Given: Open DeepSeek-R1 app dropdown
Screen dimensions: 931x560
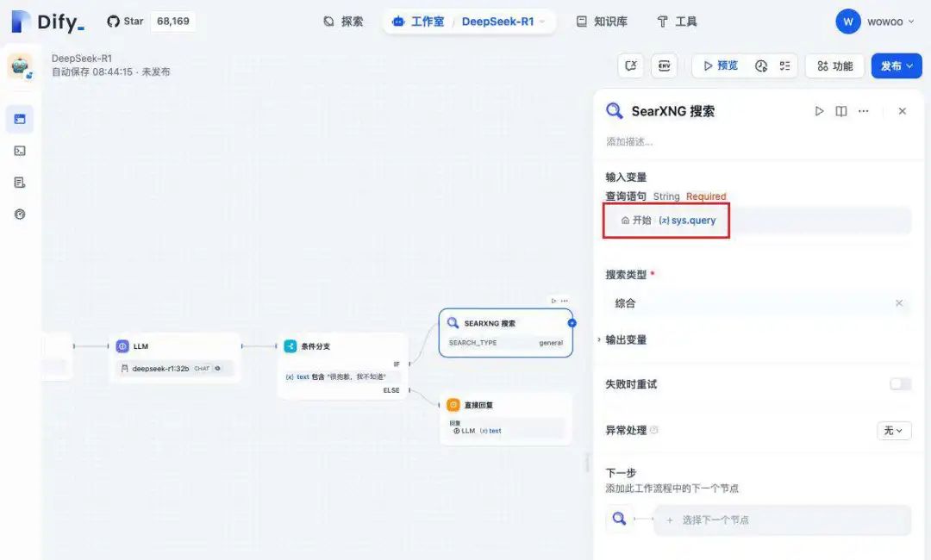Looking at the screenshot, I should pos(503,22).
